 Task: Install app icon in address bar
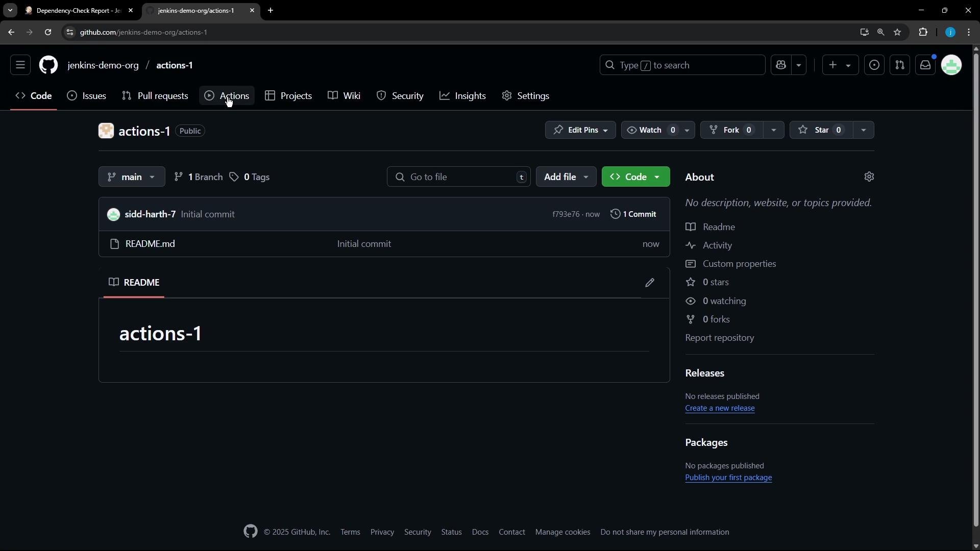864,32
